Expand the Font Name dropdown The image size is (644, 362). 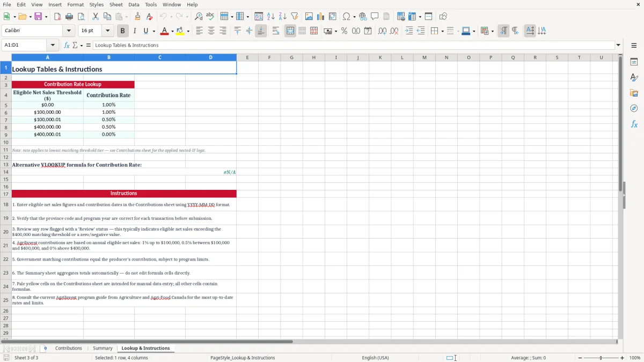click(69, 31)
